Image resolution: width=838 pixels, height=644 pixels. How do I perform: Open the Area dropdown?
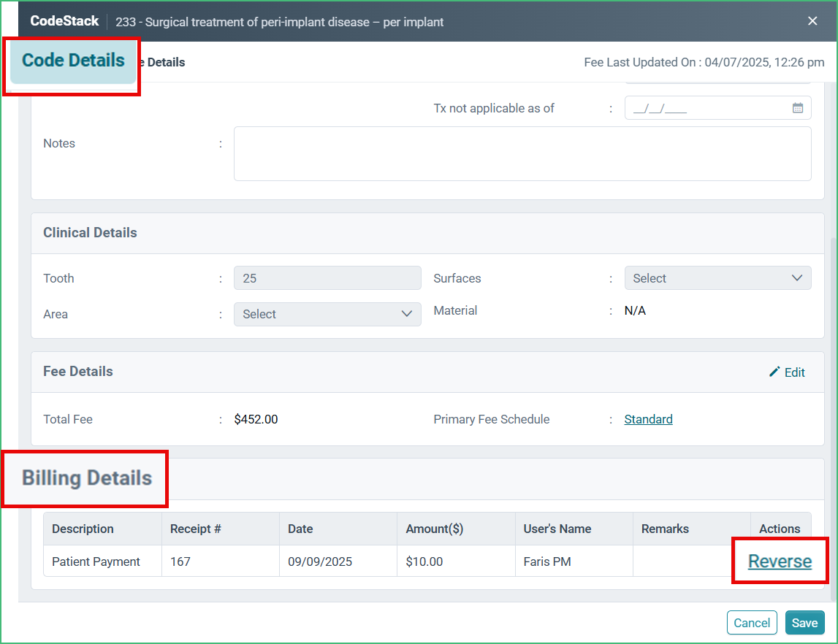pyautogui.click(x=327, y=314)
